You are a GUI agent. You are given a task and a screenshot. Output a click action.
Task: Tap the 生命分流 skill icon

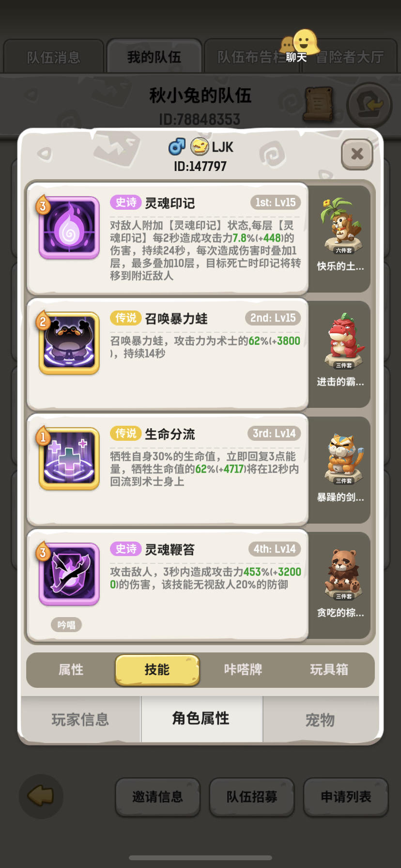[x=69, y=459]
